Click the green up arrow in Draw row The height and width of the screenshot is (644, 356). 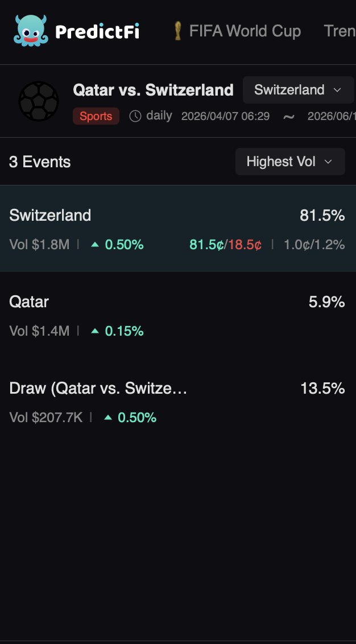[108, 417]
